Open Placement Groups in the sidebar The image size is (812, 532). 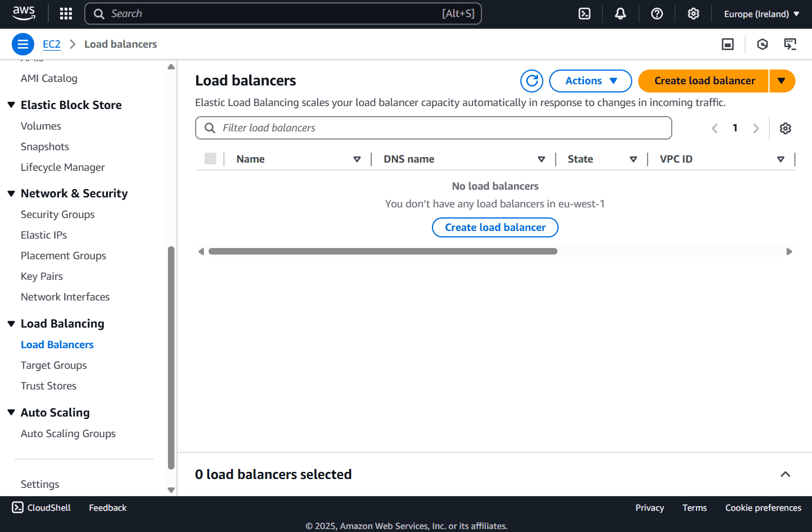click(63, 256)
